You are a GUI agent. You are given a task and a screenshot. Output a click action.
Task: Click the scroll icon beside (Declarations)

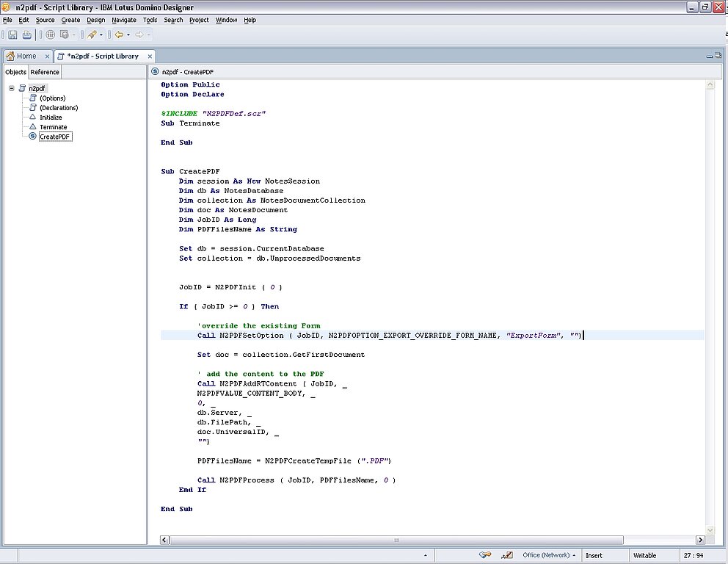point(33,108)
